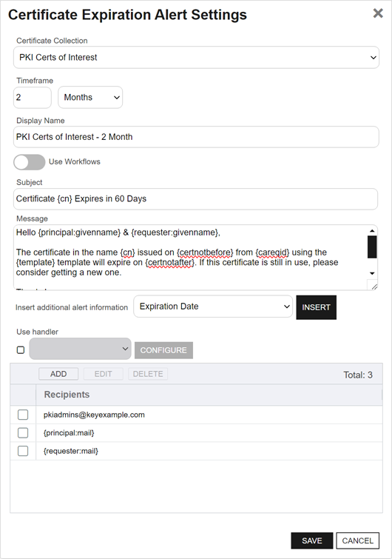Open the Certificate Collection dropdown

click(196, 58)
